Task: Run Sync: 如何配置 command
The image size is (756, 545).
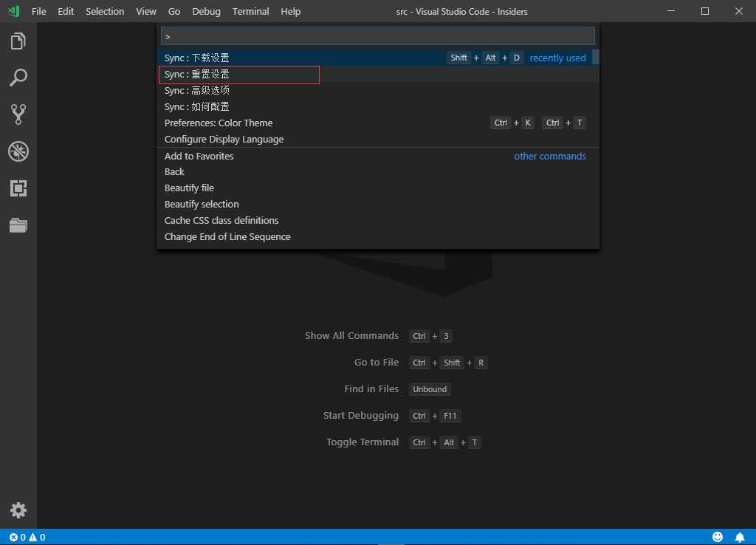Action: tap(377, 106)
